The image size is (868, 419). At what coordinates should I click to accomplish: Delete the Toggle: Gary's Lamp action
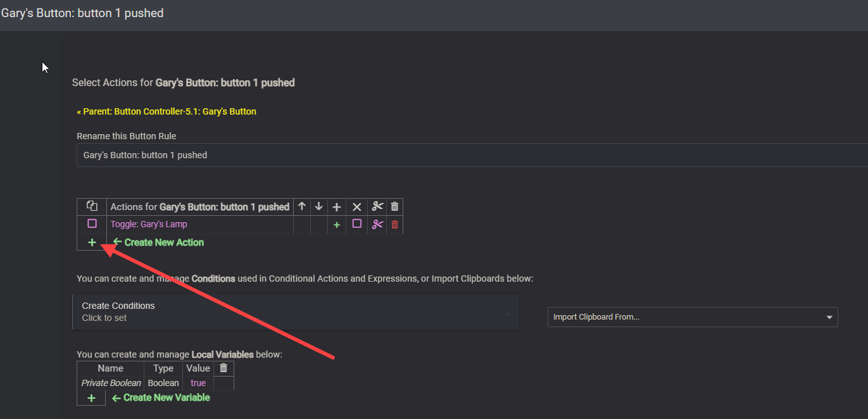pyautogui.click(x=394, y=225)
